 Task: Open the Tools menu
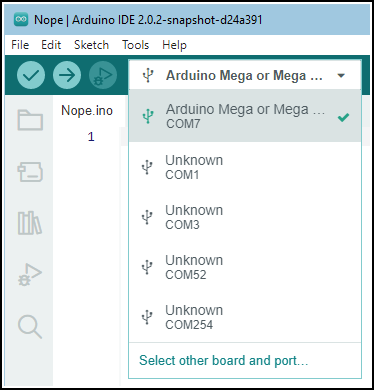pos(135,45)
